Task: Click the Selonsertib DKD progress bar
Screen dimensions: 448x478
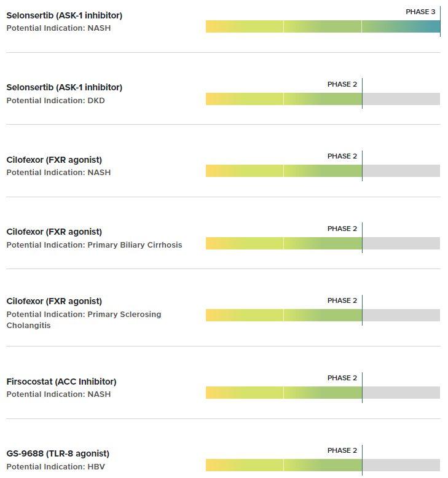Action: 323,99
